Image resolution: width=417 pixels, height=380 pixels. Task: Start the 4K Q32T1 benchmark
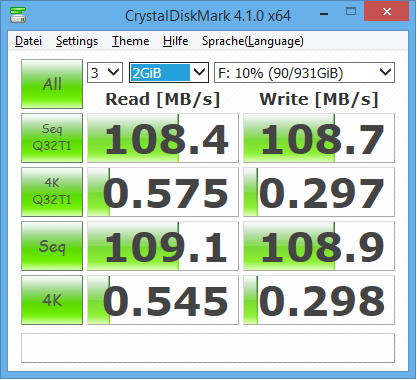[x=52, y=192]
